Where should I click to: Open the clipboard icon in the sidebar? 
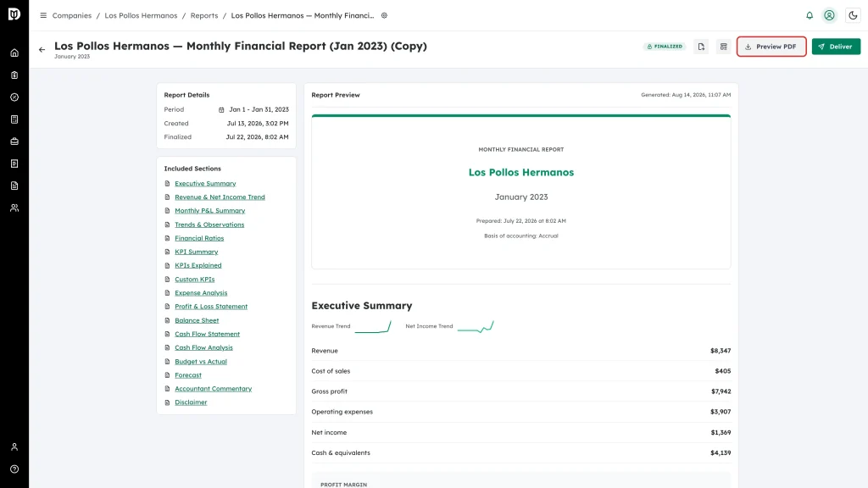click(x=14, y=75)
